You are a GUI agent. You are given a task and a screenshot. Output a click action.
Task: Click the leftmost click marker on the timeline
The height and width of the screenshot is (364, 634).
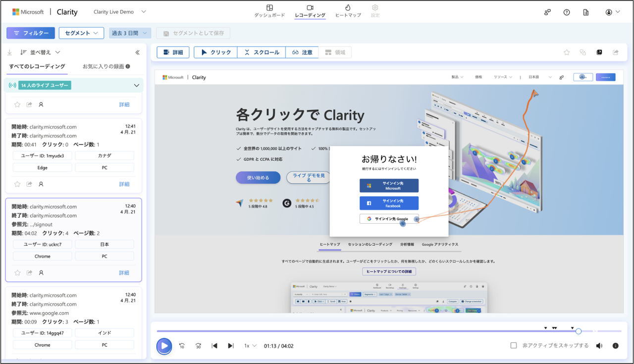(545, 328)
